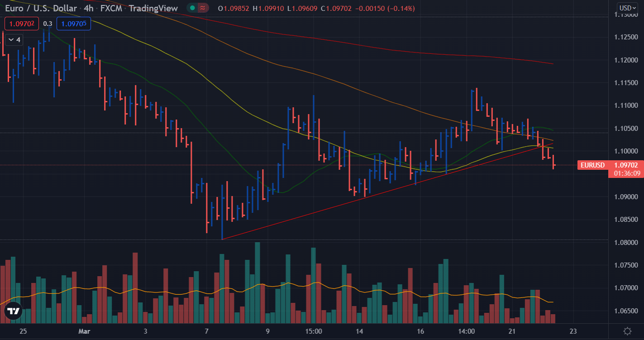Viewport: 644px width, 340px height.
Task: Open the TradingView logo link
Action: 13,311
